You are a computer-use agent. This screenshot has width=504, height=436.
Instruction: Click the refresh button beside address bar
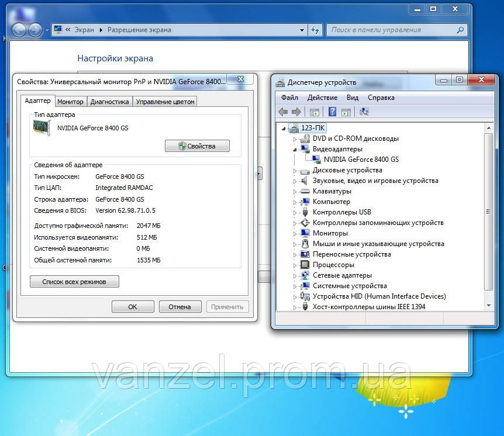315,30
